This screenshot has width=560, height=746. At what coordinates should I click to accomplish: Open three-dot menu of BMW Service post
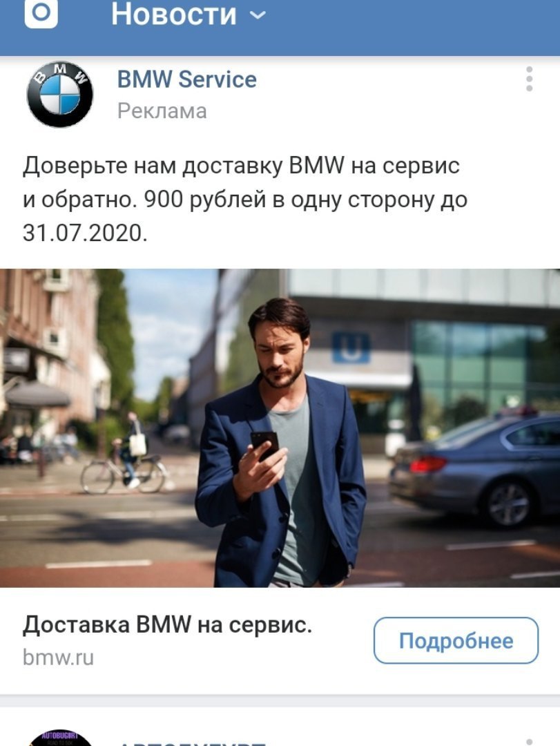coord(529,79)
